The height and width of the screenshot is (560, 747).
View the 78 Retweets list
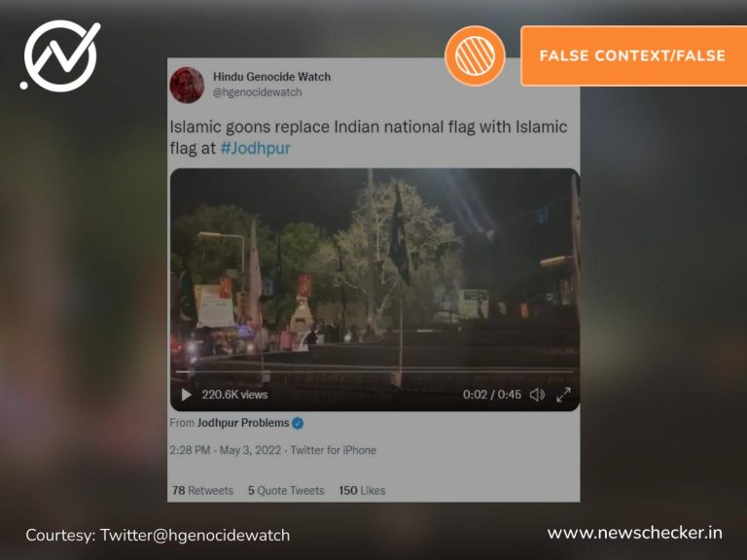(203, 490)
